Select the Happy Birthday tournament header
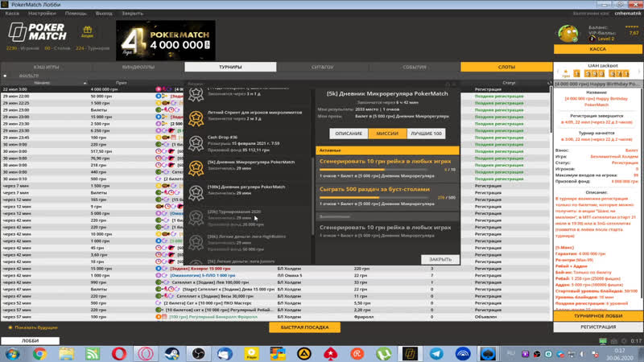This screenshot has width=644, height=362. point(597,84)
